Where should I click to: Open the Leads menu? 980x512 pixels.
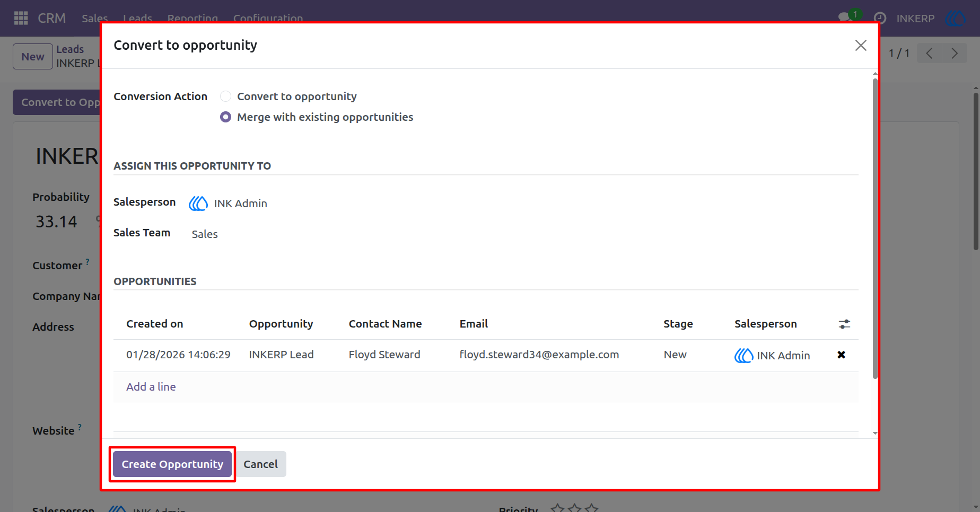(137, 18)
